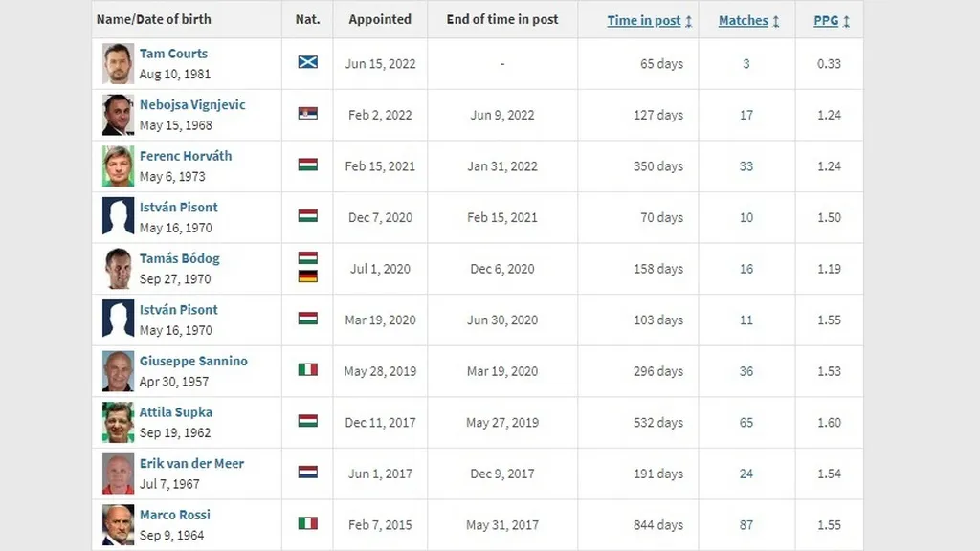Open Nebojsa Vignjevic profile link
Image resolution: width=980 pixels, height=551 pixels.
(x=192, y=104)
